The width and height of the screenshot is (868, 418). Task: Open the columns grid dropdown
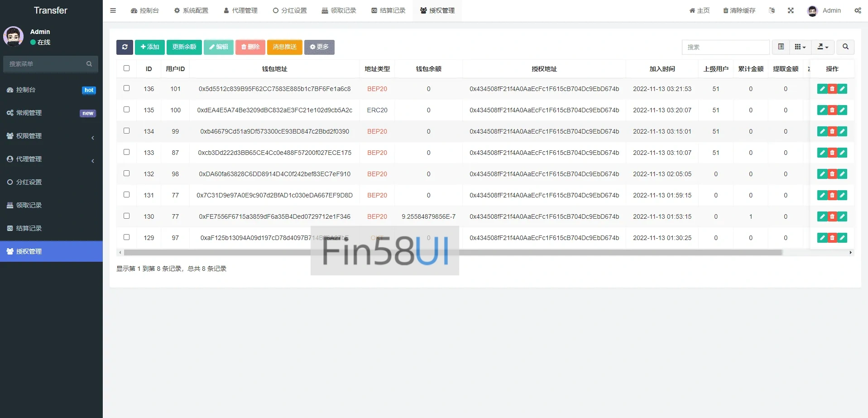pyautogui.click(x=800, y=47)
